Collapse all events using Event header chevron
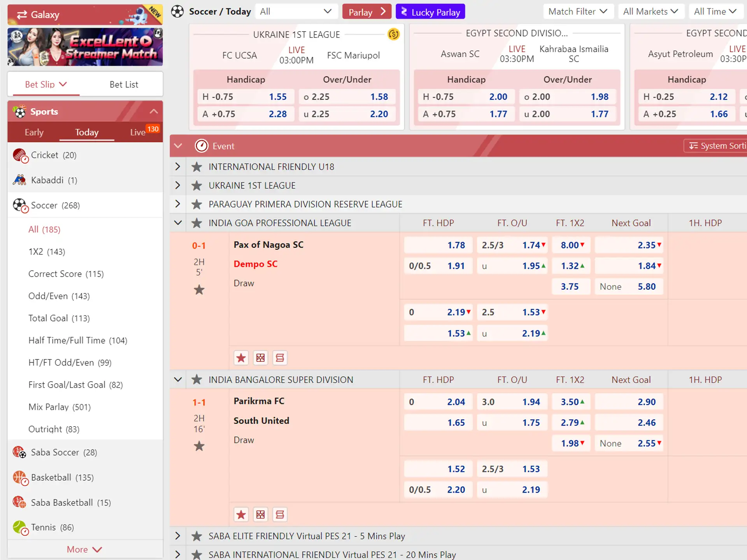747x560 pixels. pos(178,146)
